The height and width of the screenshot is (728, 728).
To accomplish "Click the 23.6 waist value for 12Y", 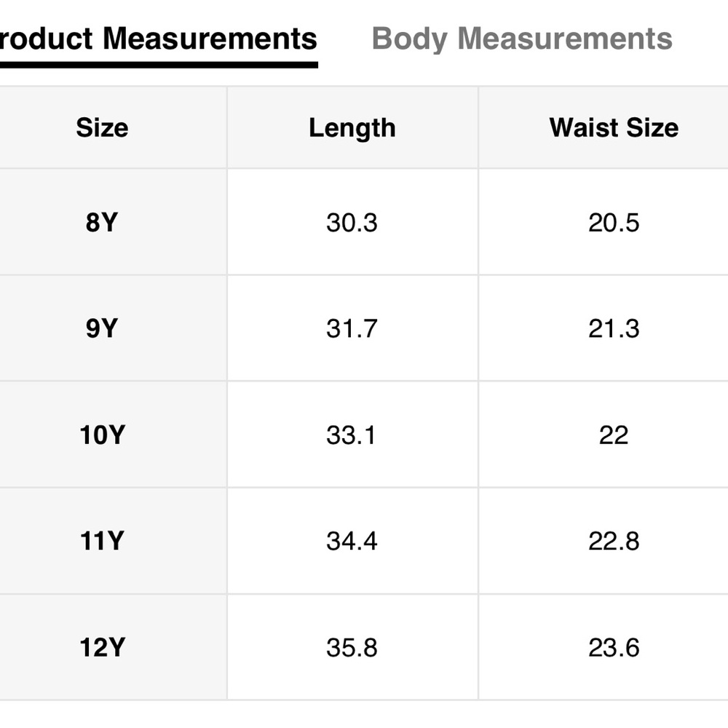I will (614, 648).
